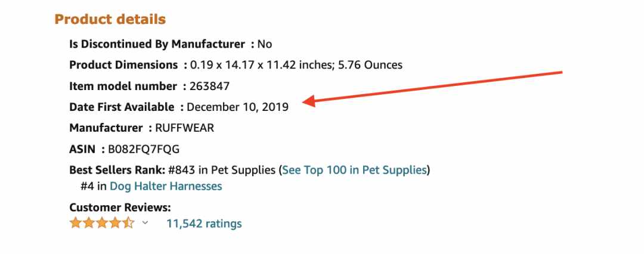
Task: Open the 11,542 ratings link
Action: (x=204, y=224)
